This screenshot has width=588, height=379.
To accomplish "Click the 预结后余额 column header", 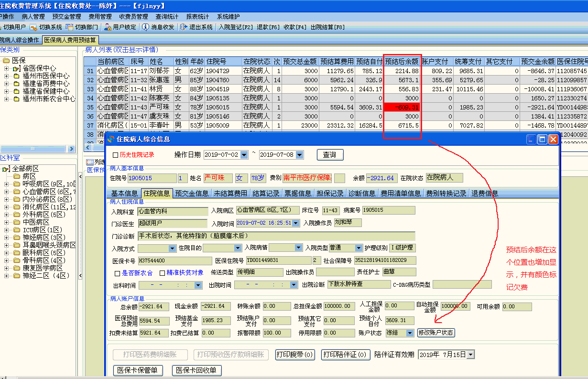I will tap(402, 62).
